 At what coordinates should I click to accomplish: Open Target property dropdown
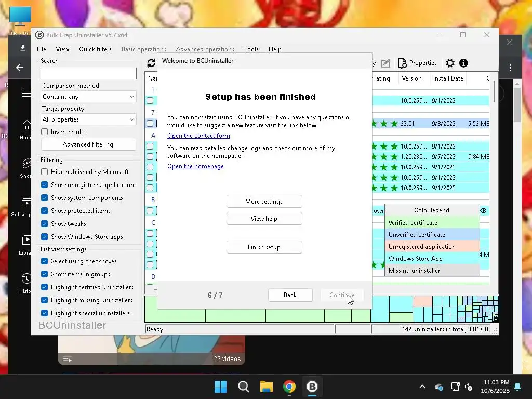pyautogui.click(x=88, y=119)
